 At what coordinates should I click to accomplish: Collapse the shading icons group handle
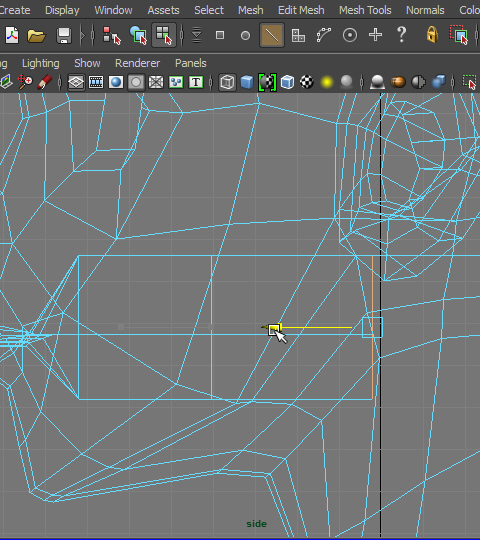pyautogui.click(x=211, y=82)
